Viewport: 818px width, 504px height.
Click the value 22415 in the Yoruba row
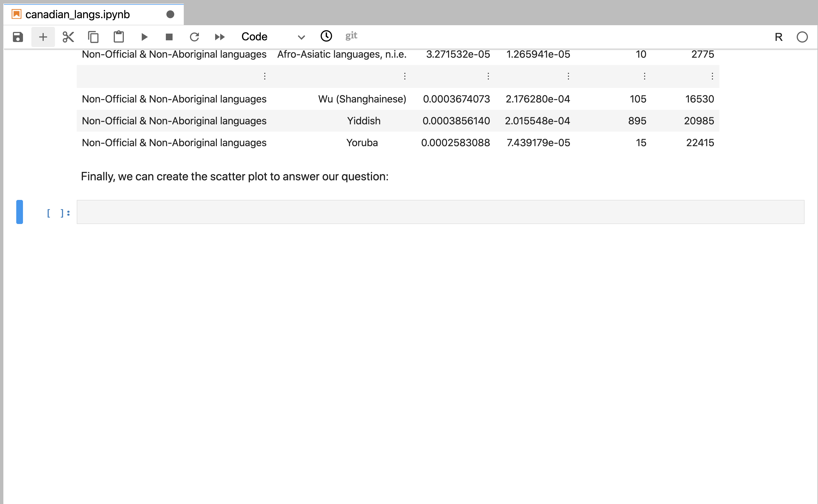click(x=700, y=143)
